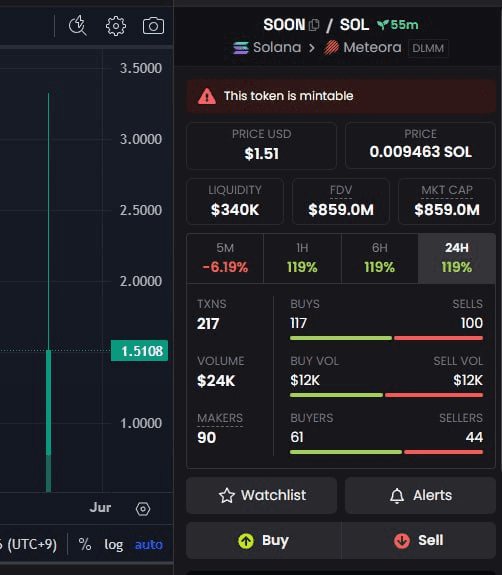Open the chart replay lightning icon
This screenshot has width=502, height=575.
tap(78, 26)
